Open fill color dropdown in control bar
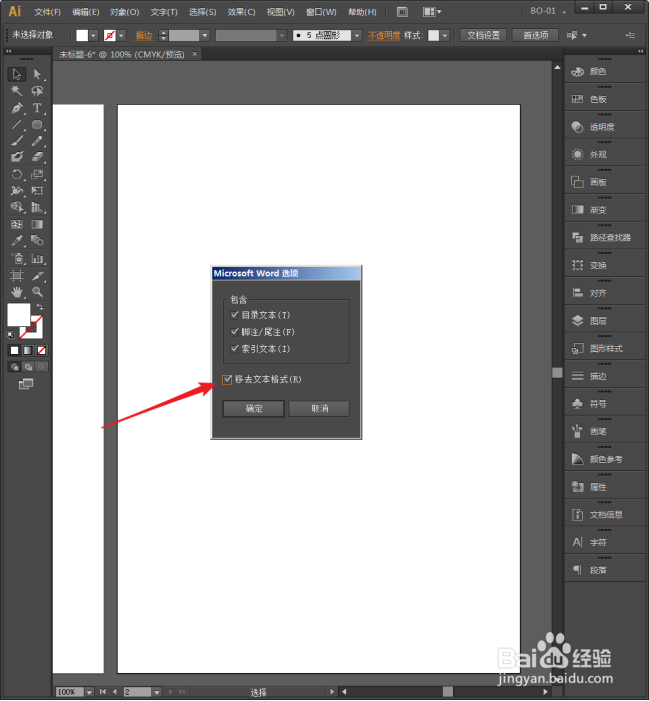Image resolution: width=649 pixels, height=701 pixels. [93, 35]
